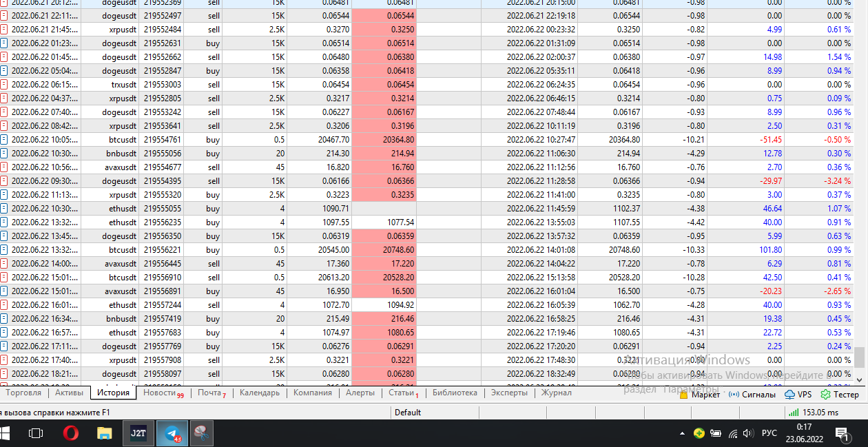
Task: Click the network tray icon
Action: click(x=733, y=433)
